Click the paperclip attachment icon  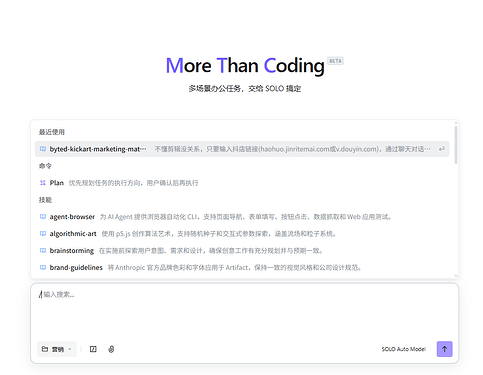tap(111, 349)
